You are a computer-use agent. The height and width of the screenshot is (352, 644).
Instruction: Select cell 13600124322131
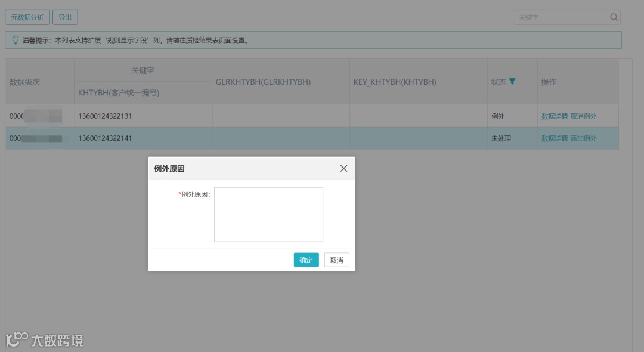click(x=143, y=116)
